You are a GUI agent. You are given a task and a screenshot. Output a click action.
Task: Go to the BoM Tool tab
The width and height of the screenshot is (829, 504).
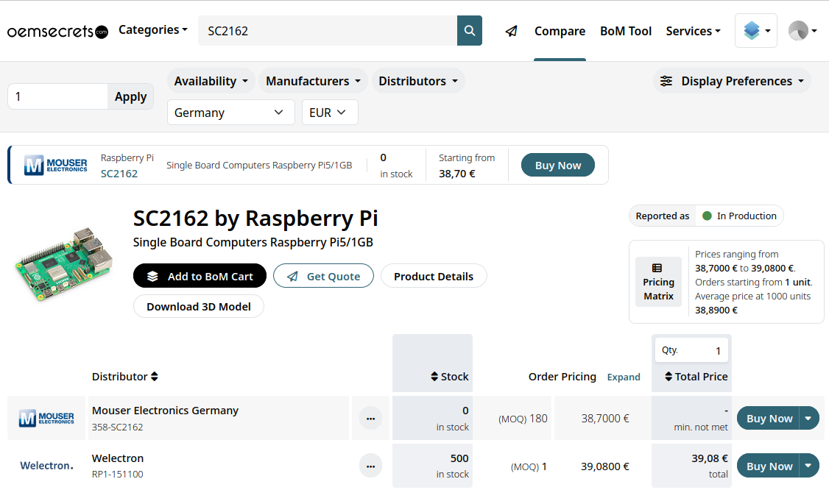pyautogui.click(x=626, y=31)
